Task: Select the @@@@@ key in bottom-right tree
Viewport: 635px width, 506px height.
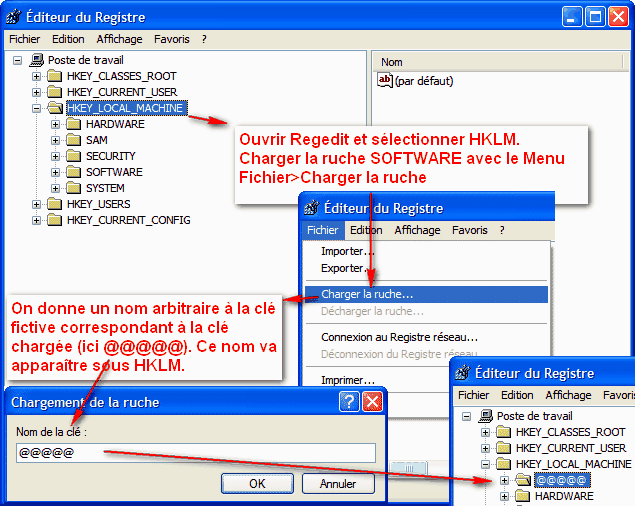Action: [562, 480]
